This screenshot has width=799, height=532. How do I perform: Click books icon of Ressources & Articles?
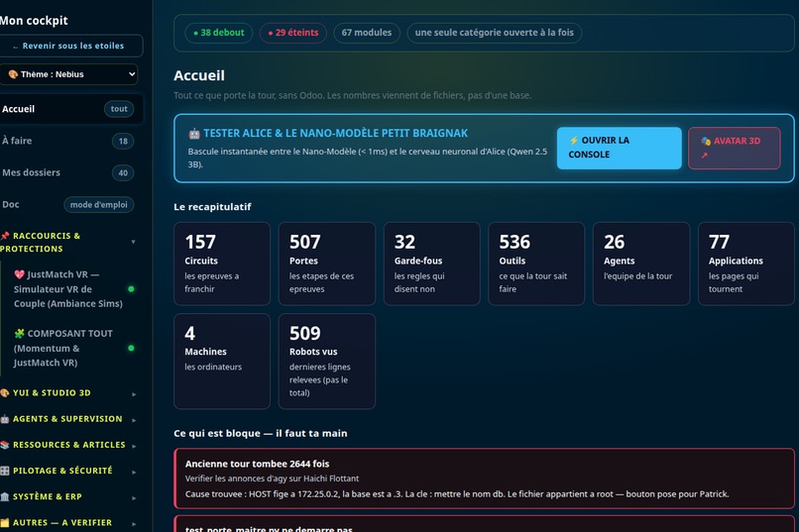(5, 445)
